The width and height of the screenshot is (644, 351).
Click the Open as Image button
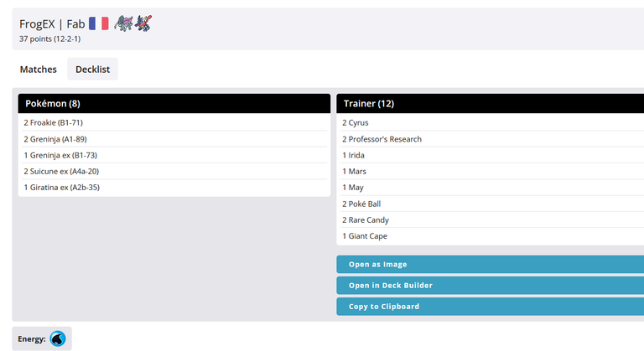(490, 265)
